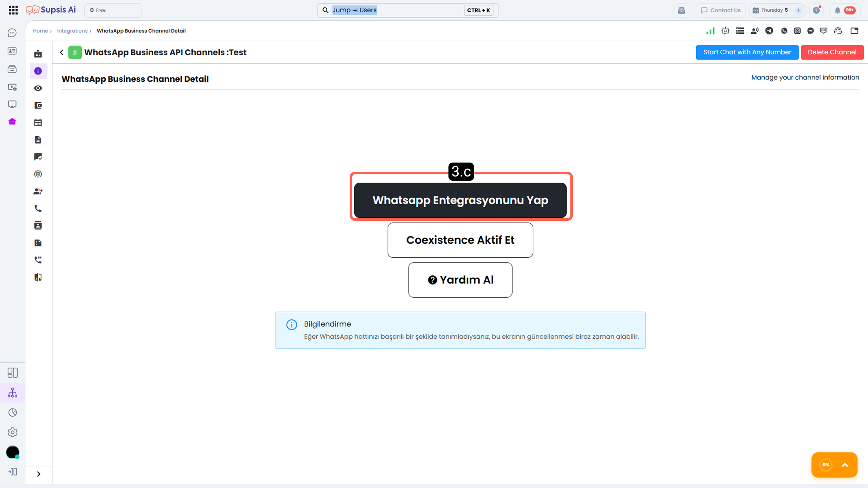Click the Contact Us button
Image resolution: width=868 pixels, height=488 pixels.
tap(720, 10)
